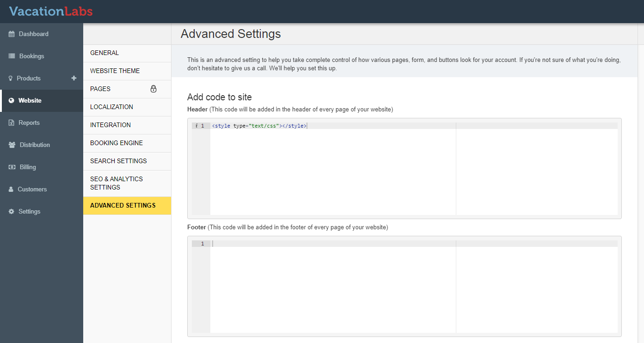Open the General settings tab
This screenshot has width=644, height=343.
[x=104, y=53]
